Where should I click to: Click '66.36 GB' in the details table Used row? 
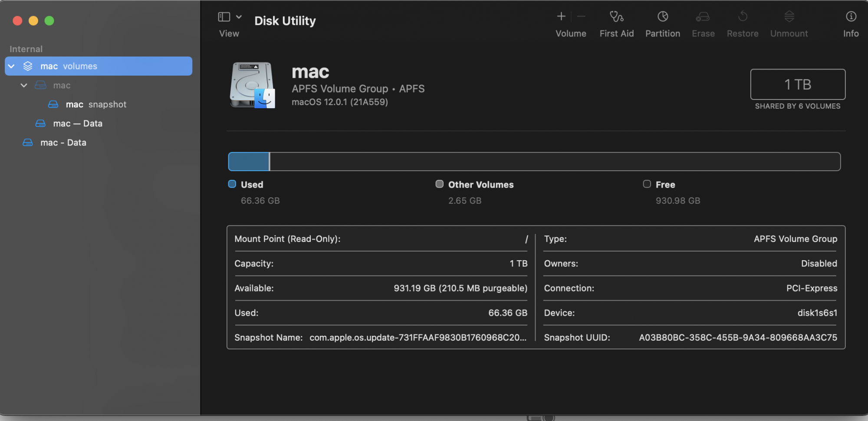coord(508,313)
